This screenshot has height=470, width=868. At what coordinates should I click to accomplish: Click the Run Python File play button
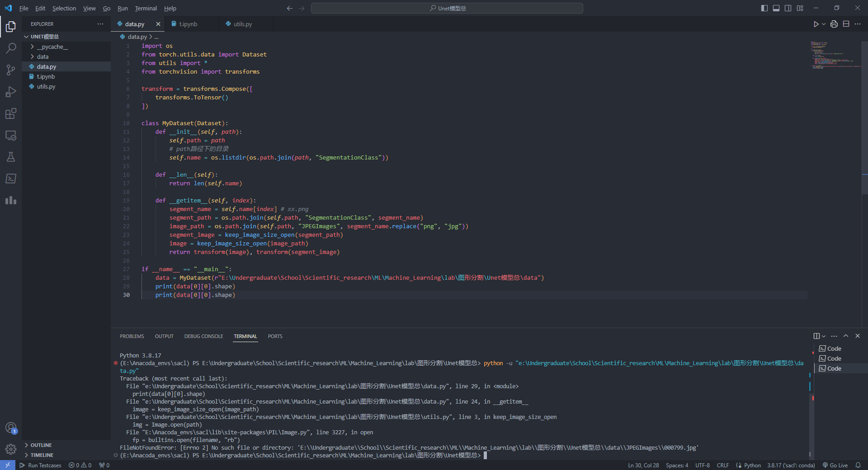(816, 24)
